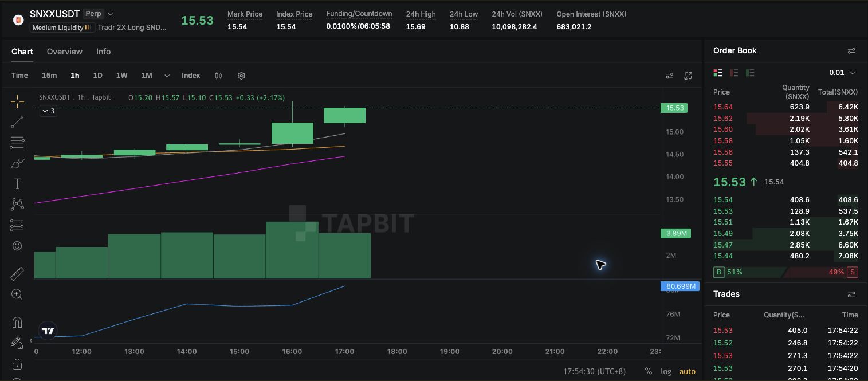Switch to the Overview tab
The height and width of the screenshot is (381, 868).
coord(65,52)
